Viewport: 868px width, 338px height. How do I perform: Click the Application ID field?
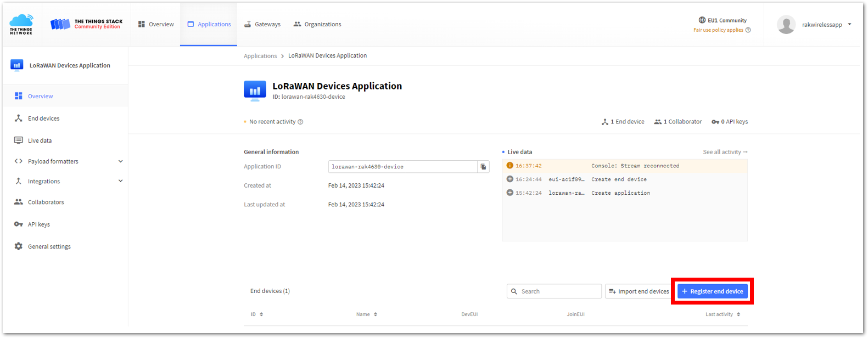(x=402, y=167)
